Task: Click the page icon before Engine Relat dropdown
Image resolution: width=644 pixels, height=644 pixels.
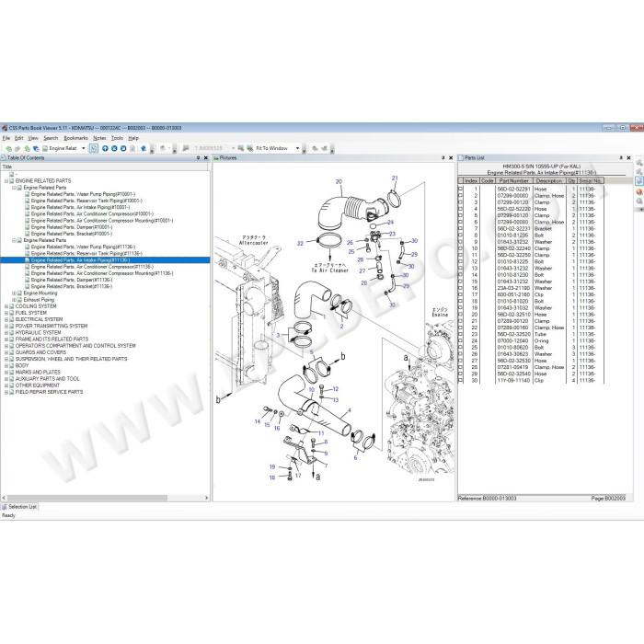Action: tap(45, 148)
